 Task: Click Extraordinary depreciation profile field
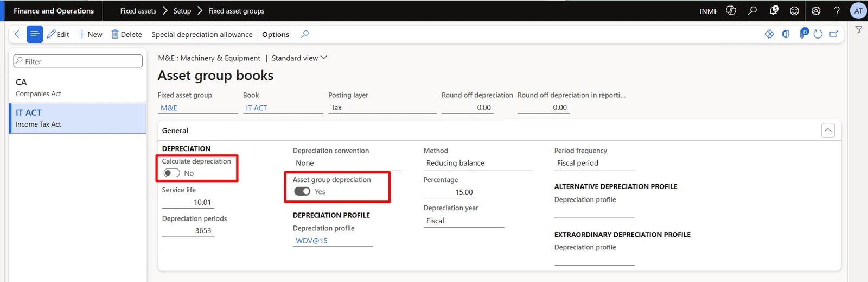(595, 259)
